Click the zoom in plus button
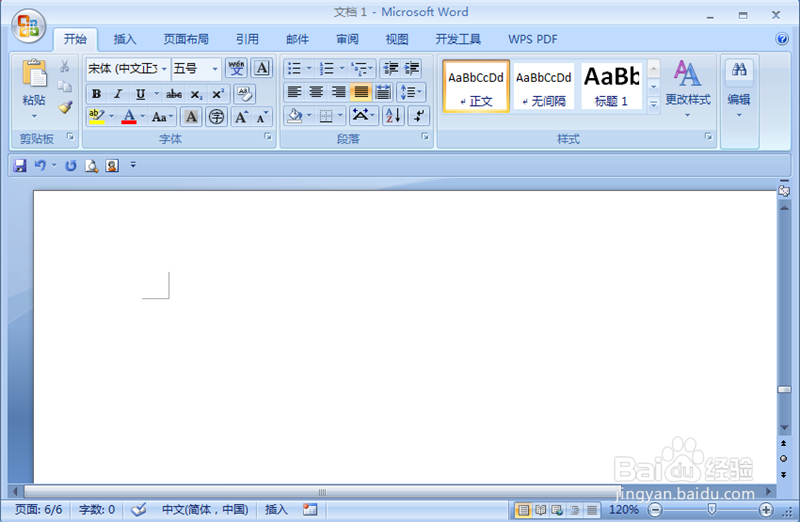This screenshot has width=800, height=522. [765, 509]
